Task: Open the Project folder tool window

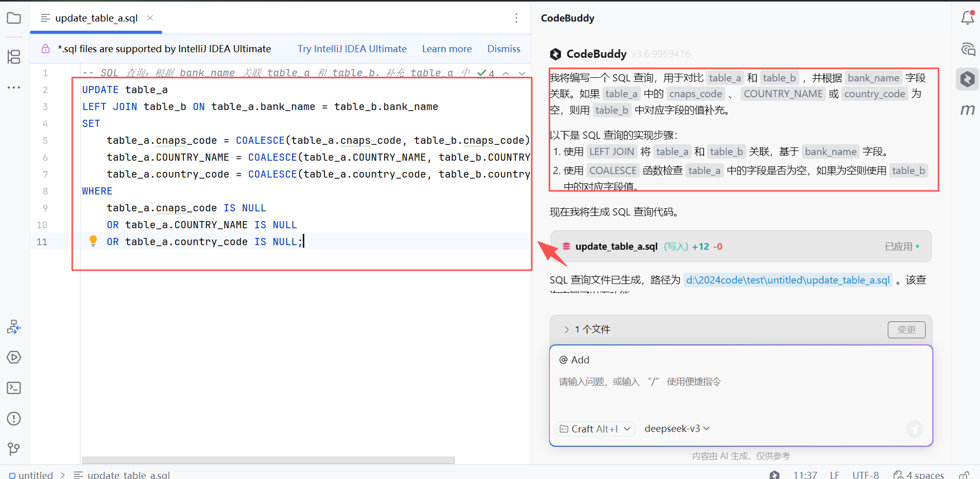Action: tap(14, 18)
